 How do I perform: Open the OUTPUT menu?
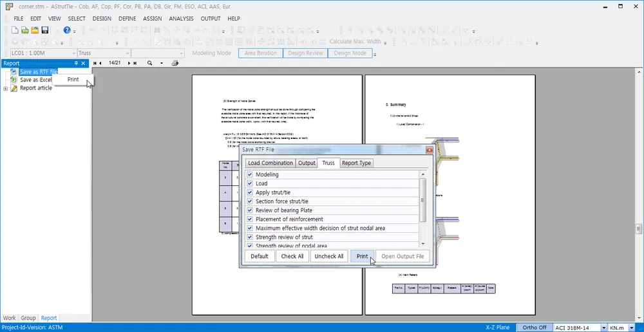click(211, 19)
